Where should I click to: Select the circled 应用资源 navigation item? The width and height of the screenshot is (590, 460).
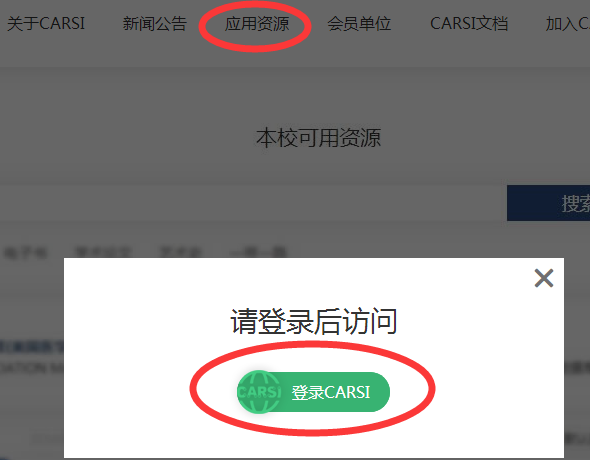(x=257, y=24)
